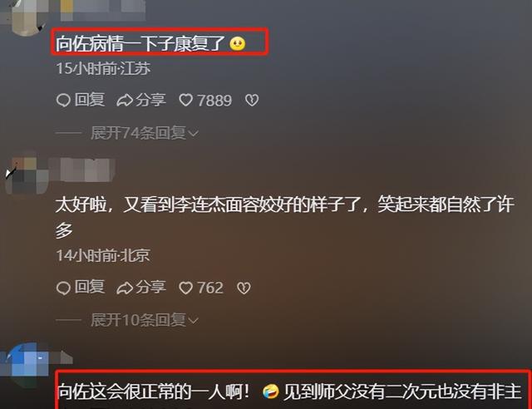This screenshot has height=409, width=532.
Task: Click first commenter's blurred username
Action: click(x=103, y=8)
